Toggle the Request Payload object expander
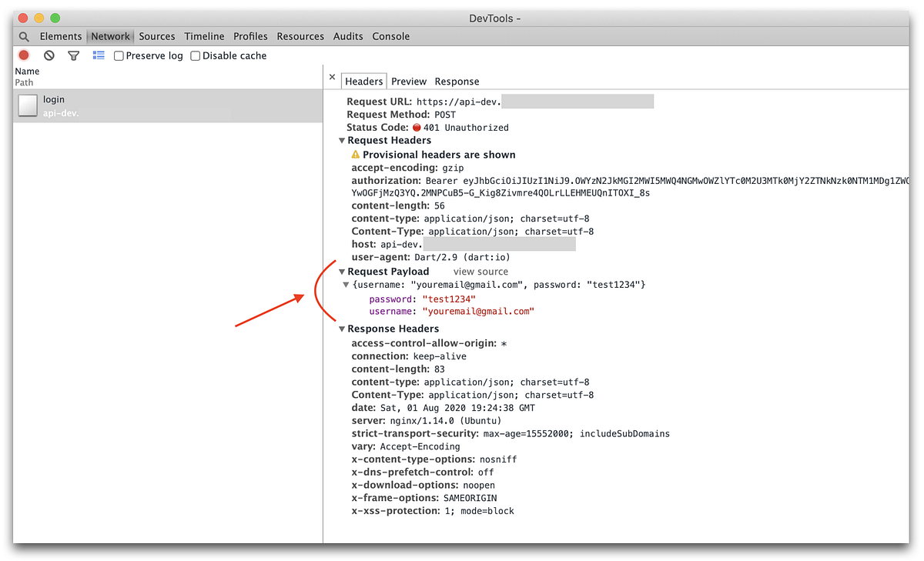924x561 pixels. [346, 284]
